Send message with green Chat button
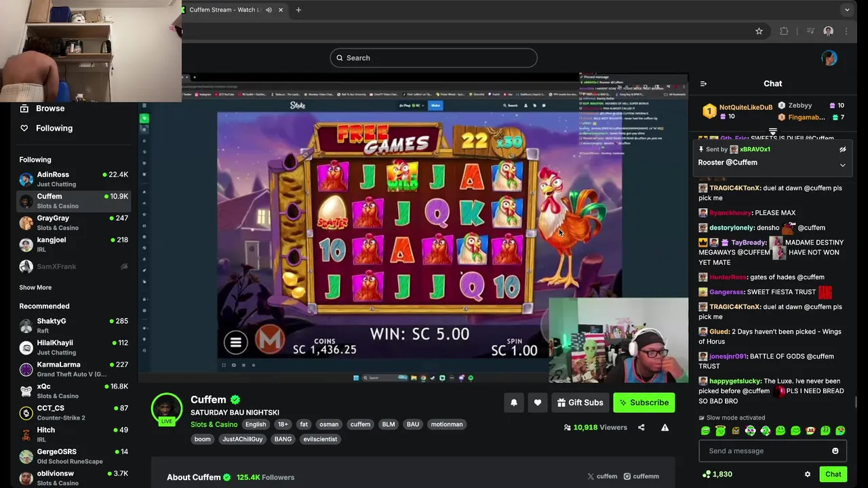The image size is (868, 488). [833, 474]
